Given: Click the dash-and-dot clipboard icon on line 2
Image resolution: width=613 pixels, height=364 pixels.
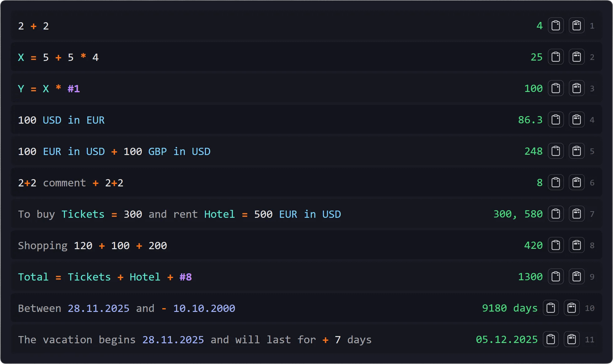Looking at the screenshot, I should tap(577, 57).
